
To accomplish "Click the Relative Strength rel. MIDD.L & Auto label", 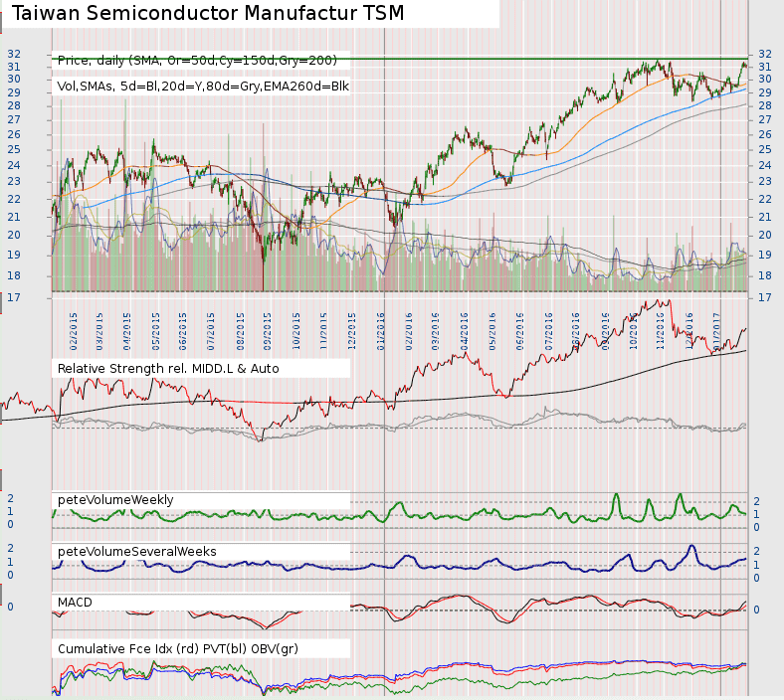I will 168,369.
